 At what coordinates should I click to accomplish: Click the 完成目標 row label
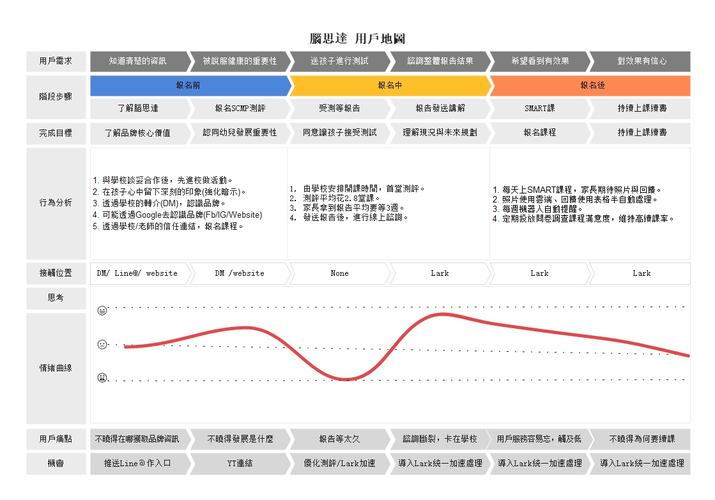tap(56, 133)
